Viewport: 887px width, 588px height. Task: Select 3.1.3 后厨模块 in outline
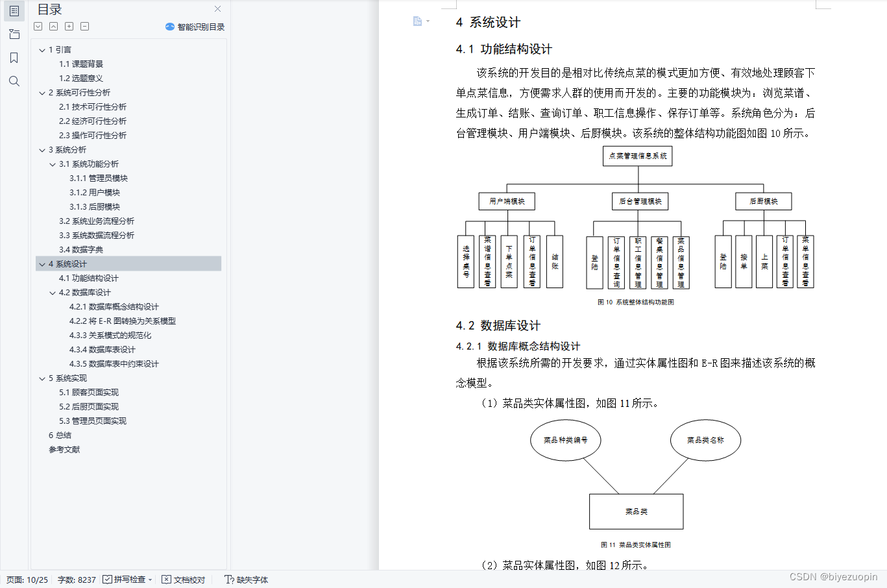pyautogui.click(x=95, y=207)
